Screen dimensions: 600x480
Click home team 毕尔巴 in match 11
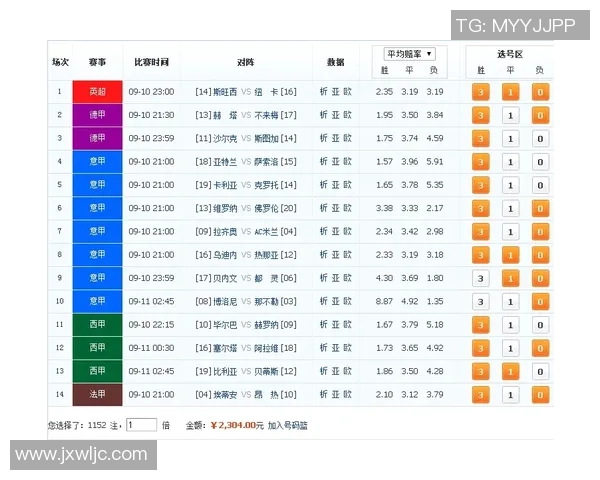[225, 325]
